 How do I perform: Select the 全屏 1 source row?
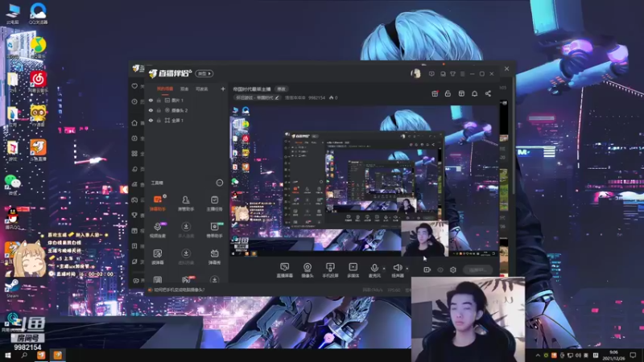click(x=187, y=120)
